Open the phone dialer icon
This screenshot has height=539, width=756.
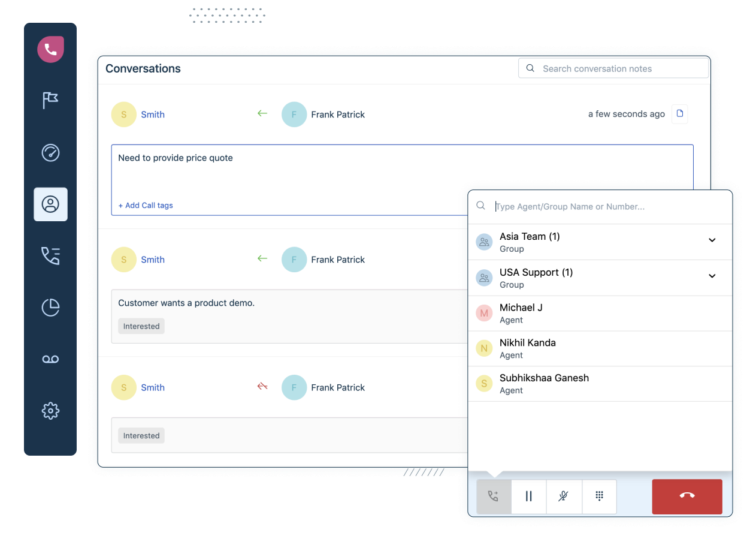click(x=50, y=49)
